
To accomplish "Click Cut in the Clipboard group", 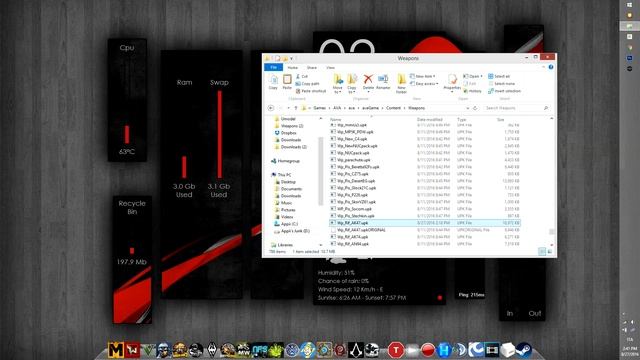I will pyautogui.click(x=302, y=76).
